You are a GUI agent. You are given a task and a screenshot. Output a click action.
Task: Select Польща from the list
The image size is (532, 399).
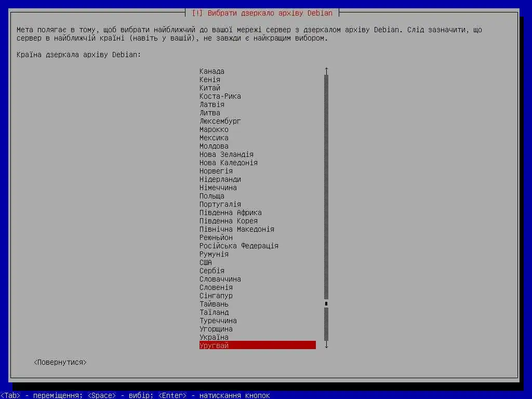pyautogui.click(x=212, y=196)
